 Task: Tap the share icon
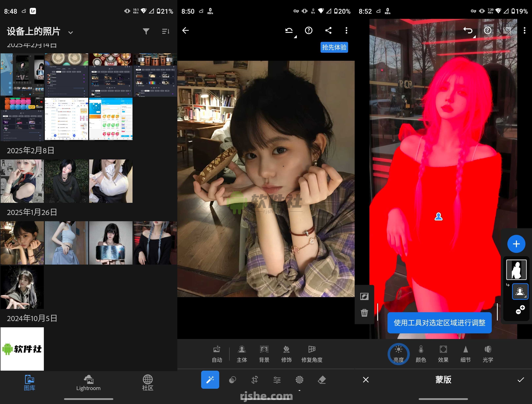(329, 31)
